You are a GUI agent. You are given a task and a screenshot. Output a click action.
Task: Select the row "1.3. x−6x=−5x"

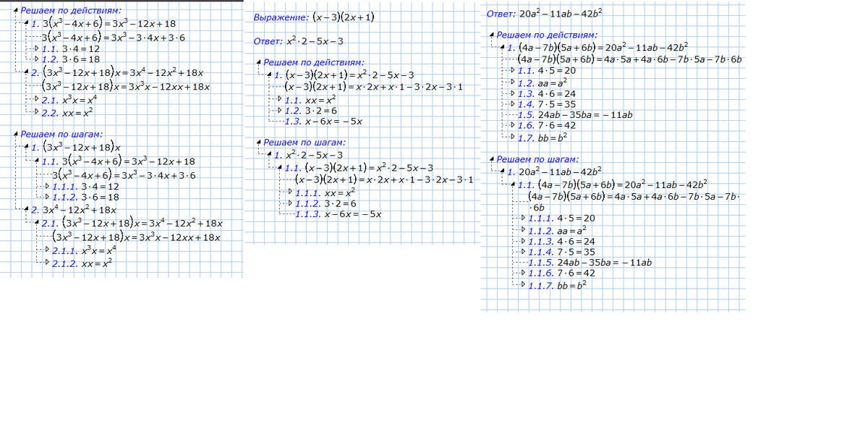[323, 122]
